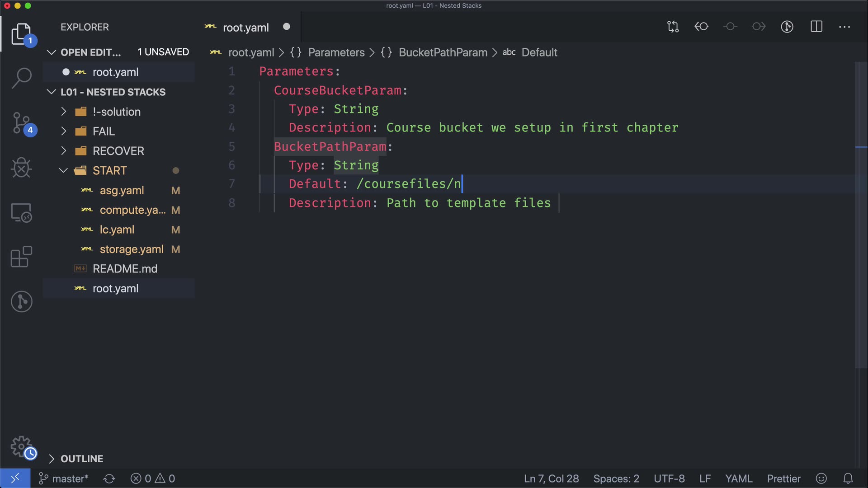Open Source Control view with 4 changes
Image resolution: width=868 pixels, height=488 pixels.
pos(21,123)
